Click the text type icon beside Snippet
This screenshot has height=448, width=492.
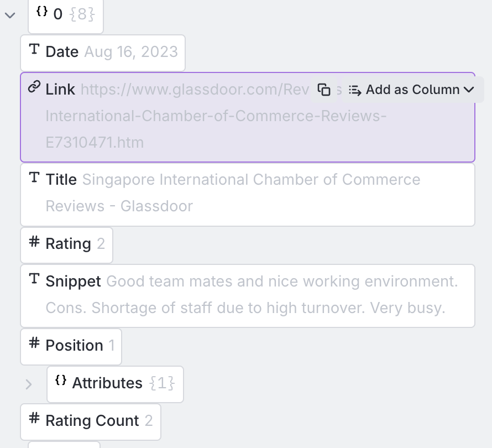(x=34, y=279)
